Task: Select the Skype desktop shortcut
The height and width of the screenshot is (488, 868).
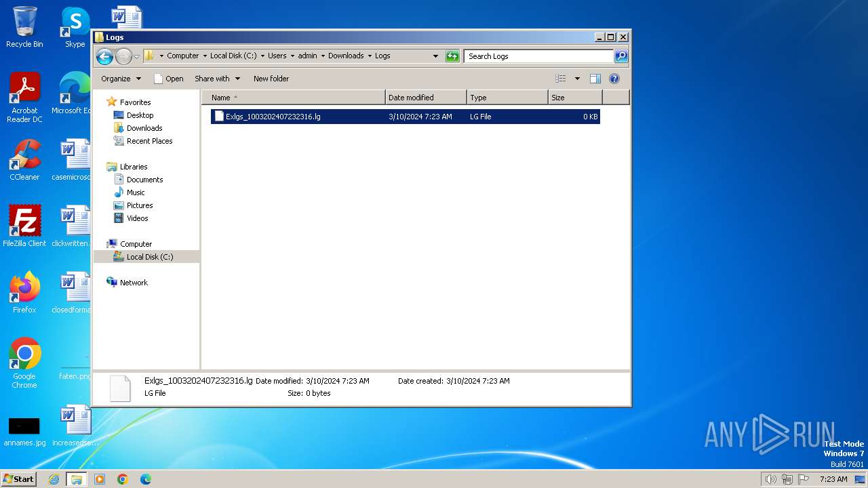Action: tap(75, 27)
